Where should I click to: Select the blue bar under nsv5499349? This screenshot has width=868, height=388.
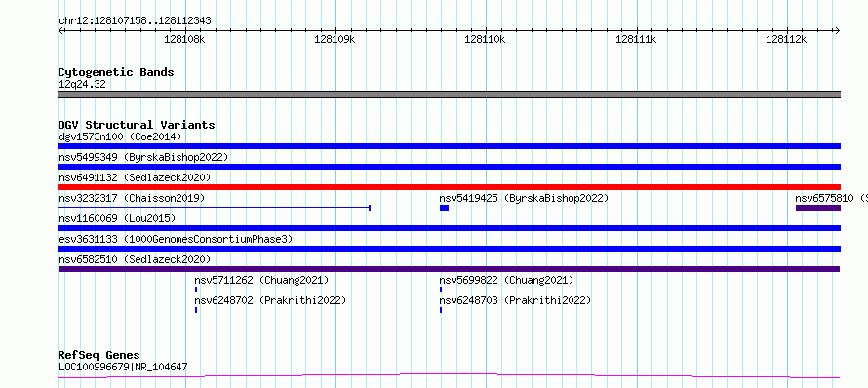pos(449,167)
